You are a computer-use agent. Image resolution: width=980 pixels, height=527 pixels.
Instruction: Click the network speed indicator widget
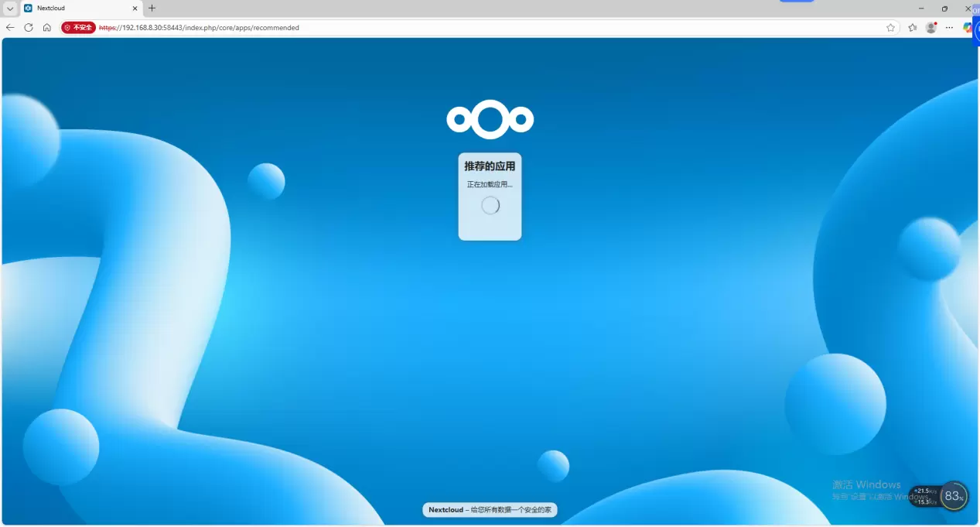(925, 496)
